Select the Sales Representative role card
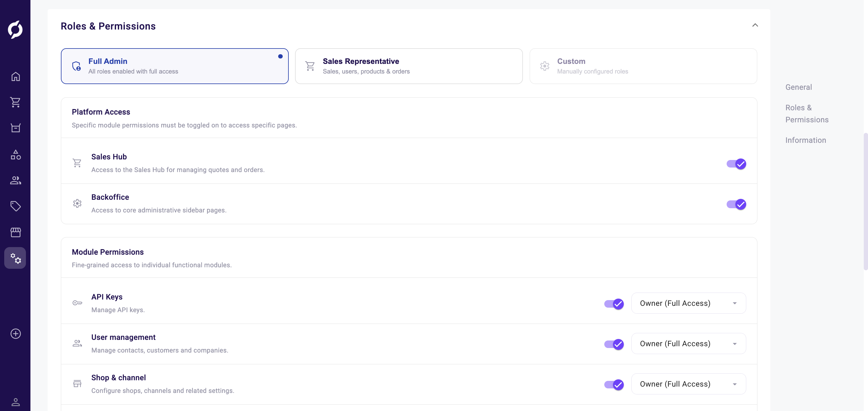 (x=408, y=66)
